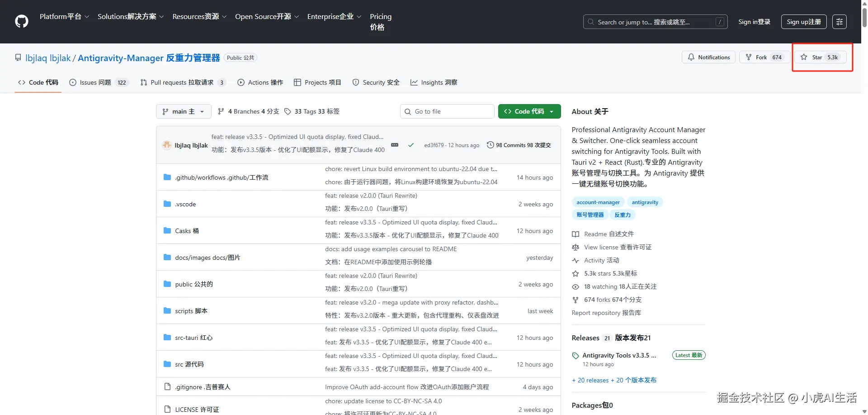Click folder icon for src-tauri
Viewport: 868px width, 415px height.
[167, 337]
